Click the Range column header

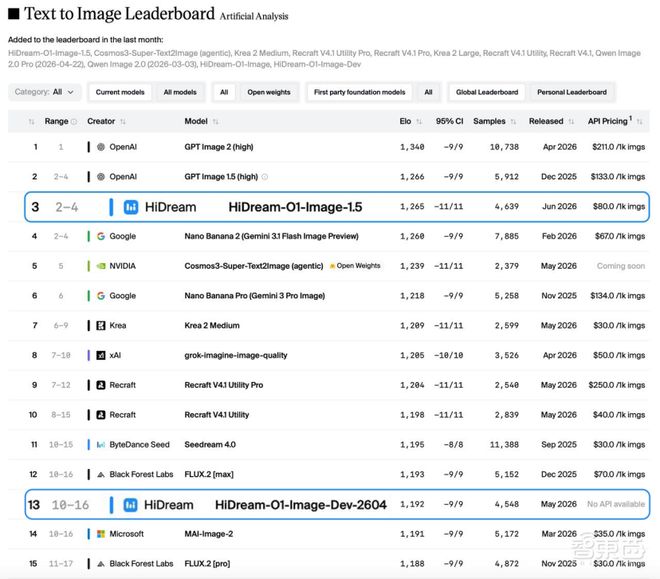56,121
